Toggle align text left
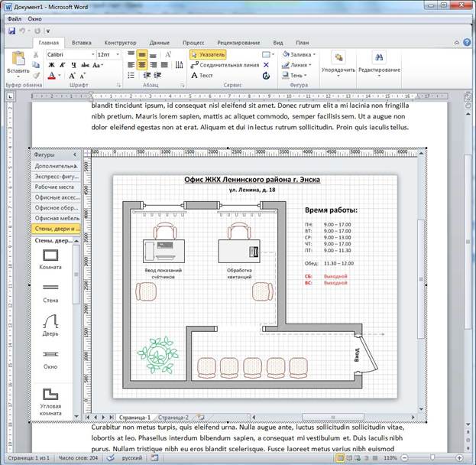Screen dimensions: 476x465 pos(131,65)
